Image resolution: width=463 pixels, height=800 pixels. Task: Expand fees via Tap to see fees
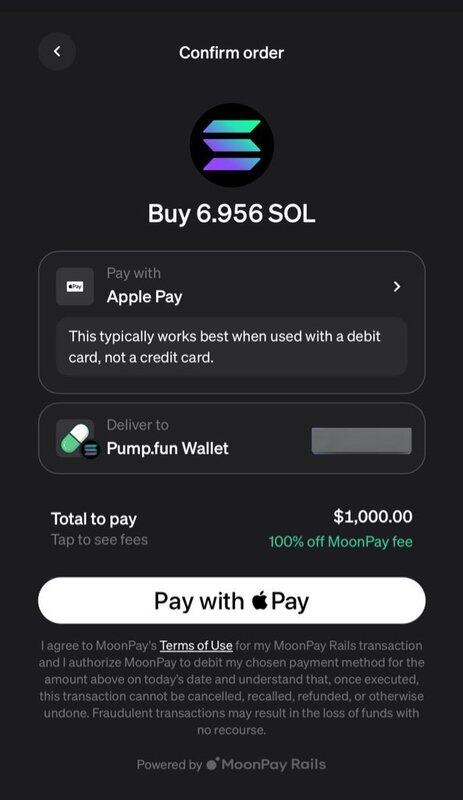[x=100, y=540]
